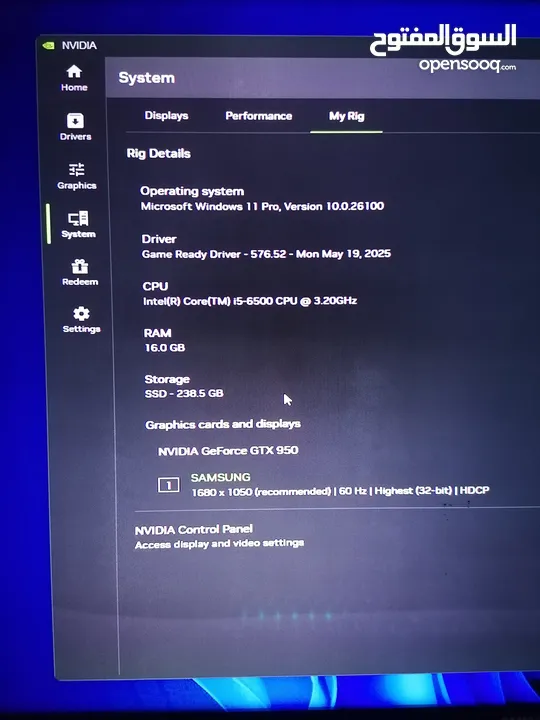
Task: Click the 'SSD - 238.5 GB' storage value
Action: [x=184, y=394]
